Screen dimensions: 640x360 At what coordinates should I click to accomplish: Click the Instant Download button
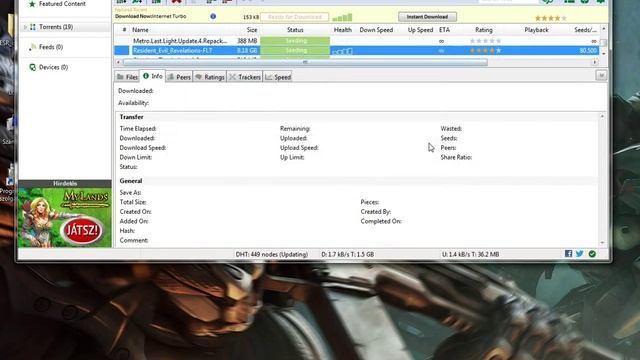[427, 17]
